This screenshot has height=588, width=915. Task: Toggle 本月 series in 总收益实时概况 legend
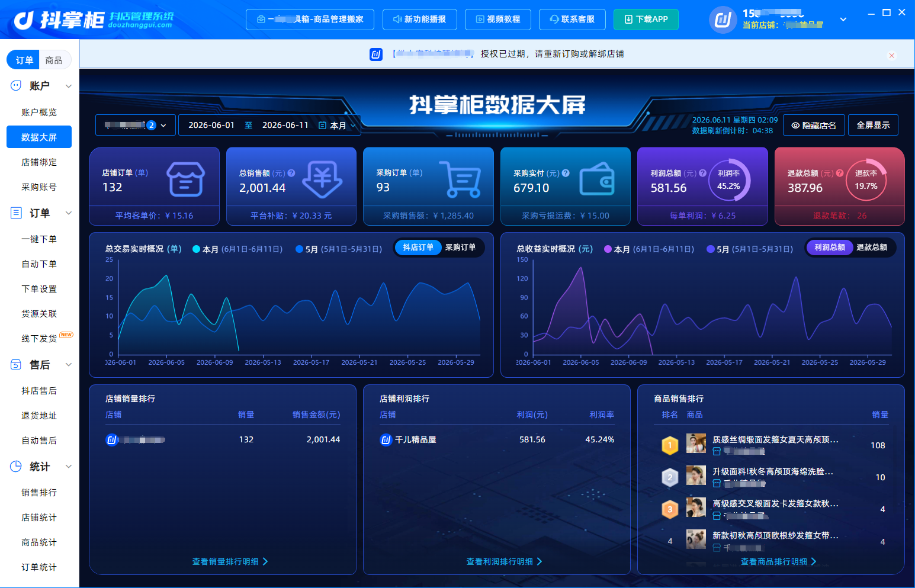click(x=649, y=249)
